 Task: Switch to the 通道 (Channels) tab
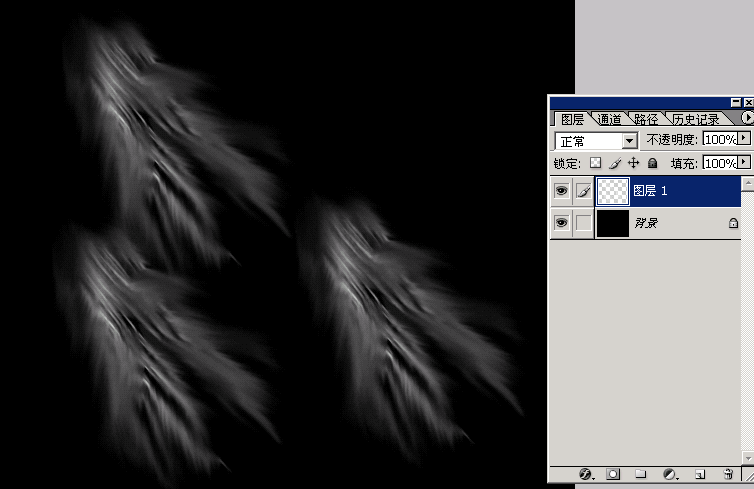[609, 119]
